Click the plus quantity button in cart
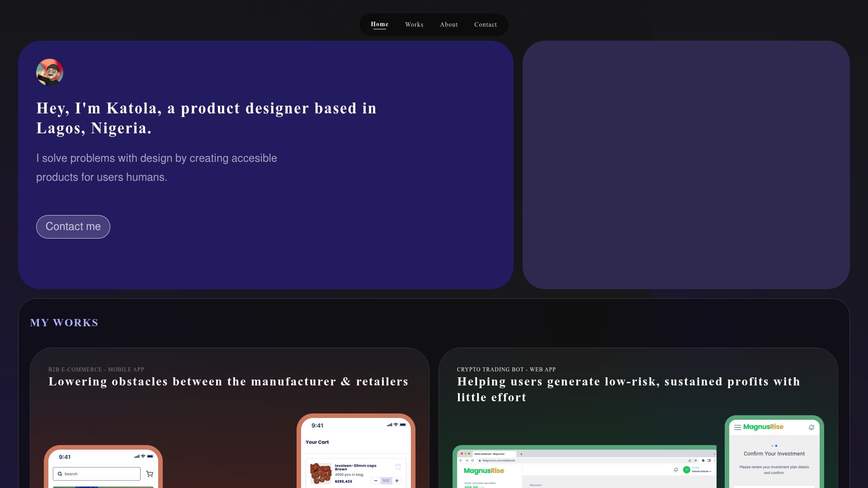The width and height of the screenshot is (868, 488). click(x=397, y=481)
